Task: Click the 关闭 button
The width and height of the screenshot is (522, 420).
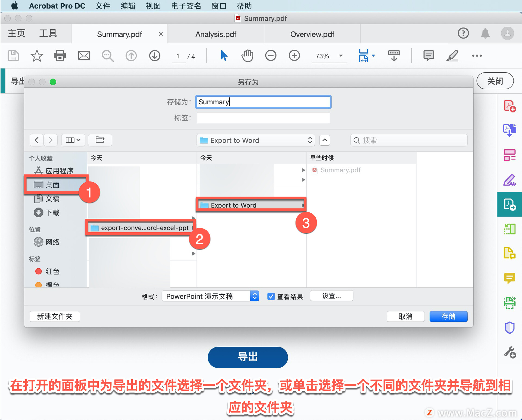Action: [x=495, y=81]
